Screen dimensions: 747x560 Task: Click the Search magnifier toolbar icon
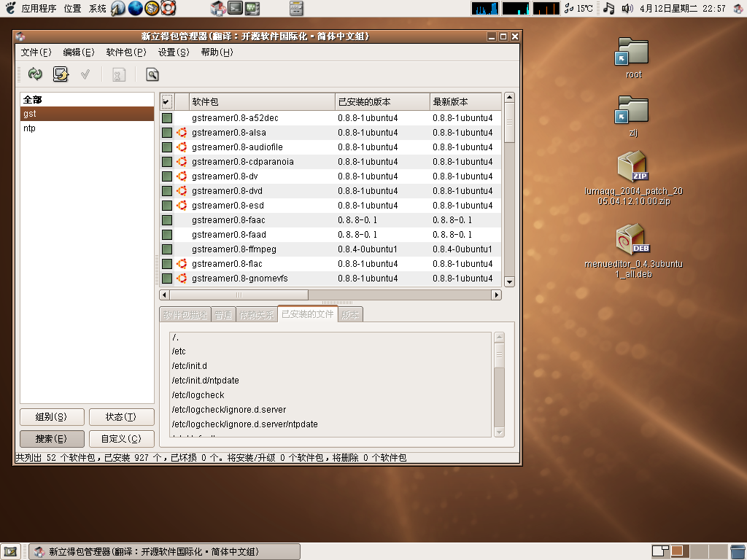152,74
